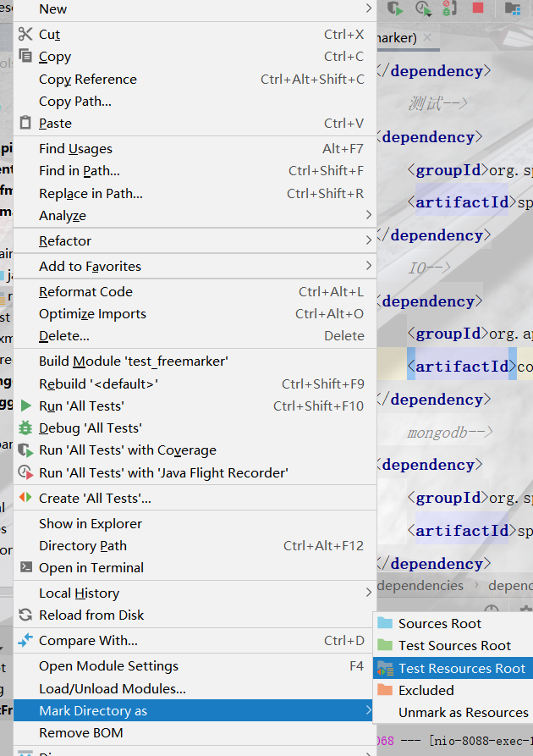533x756 pixels.
Task: Click the blue Sources Root folder icon
Action: click(385, 624)
